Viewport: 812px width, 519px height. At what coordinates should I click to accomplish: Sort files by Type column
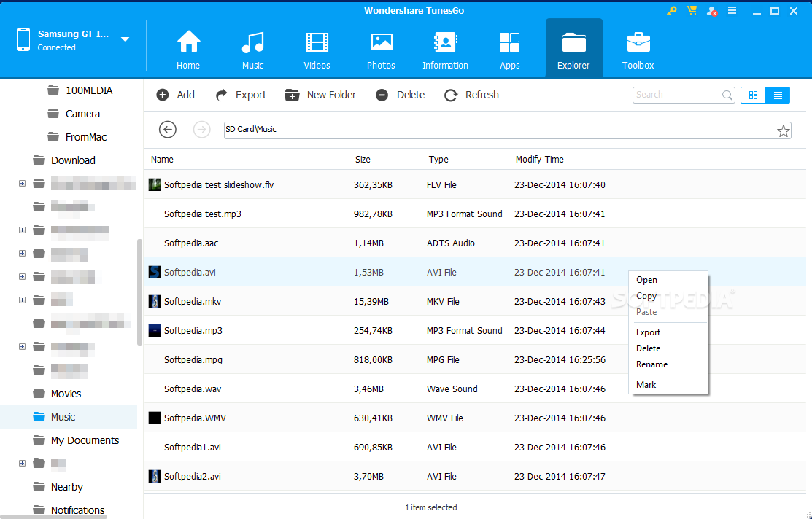(x=438, y=160)
